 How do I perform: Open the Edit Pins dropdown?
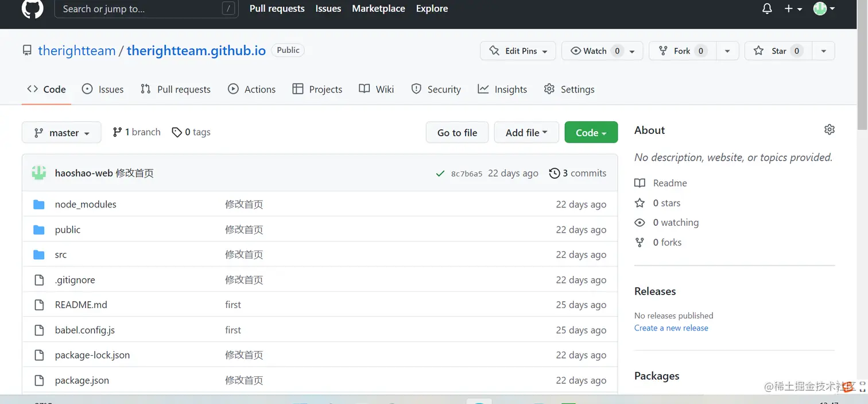[518, 51]
